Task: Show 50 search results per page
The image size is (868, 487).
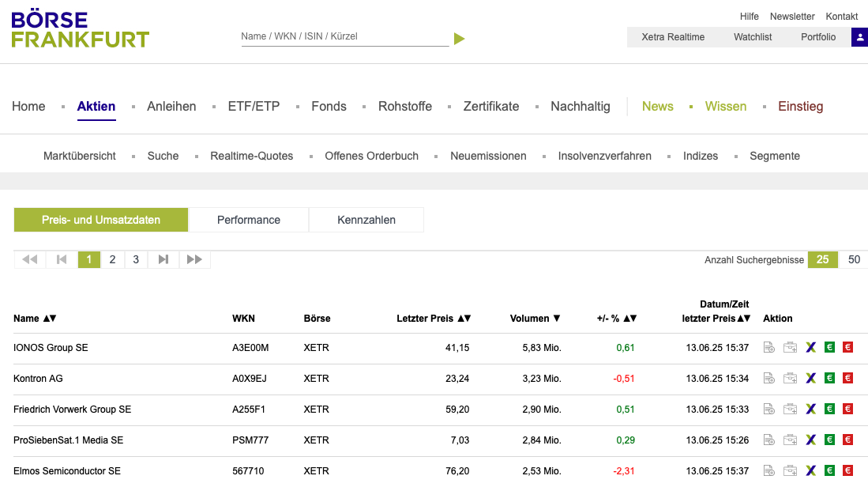Action: point(854,259)
